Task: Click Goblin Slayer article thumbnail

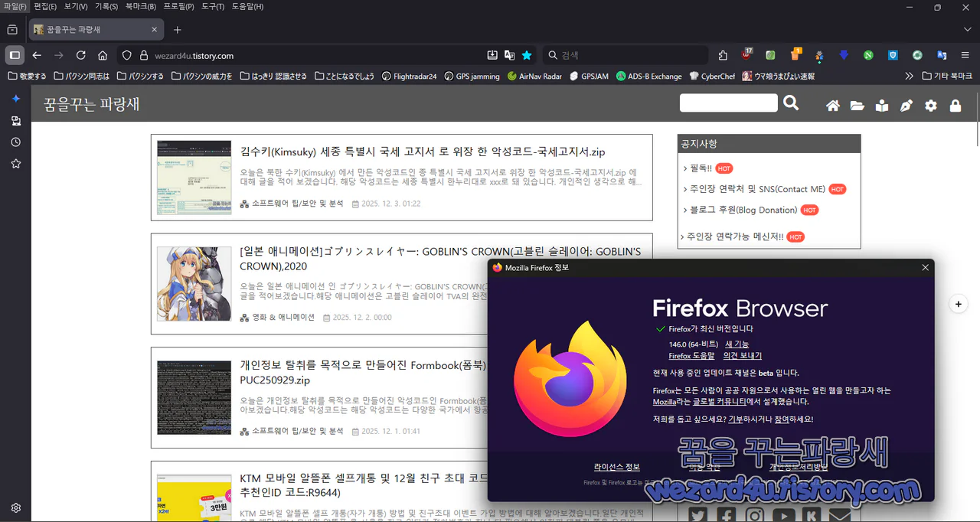Action: click(x=194, y=283)
